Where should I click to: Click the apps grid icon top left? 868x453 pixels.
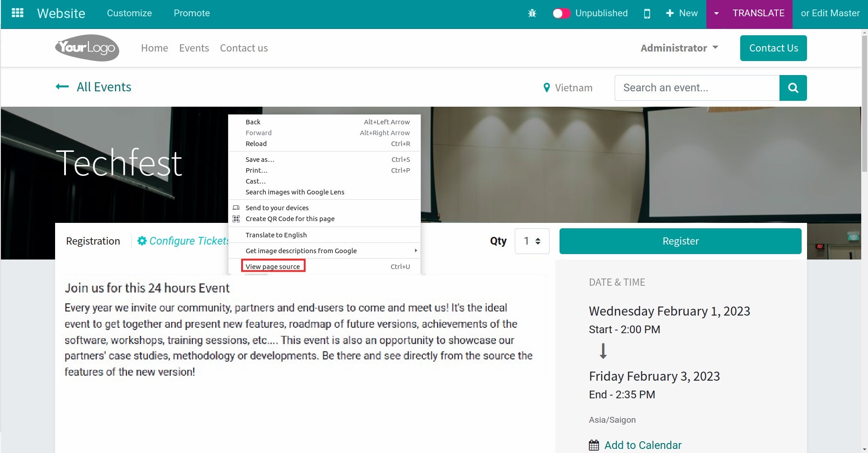pos(18,13)
